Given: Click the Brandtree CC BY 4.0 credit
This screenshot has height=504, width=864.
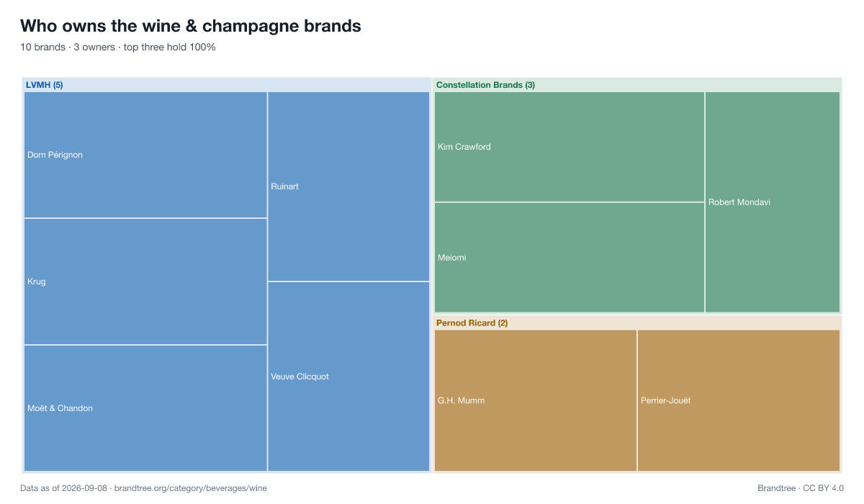Looking at the screenshot, I should pyautogui.click(x=801, y=488).
